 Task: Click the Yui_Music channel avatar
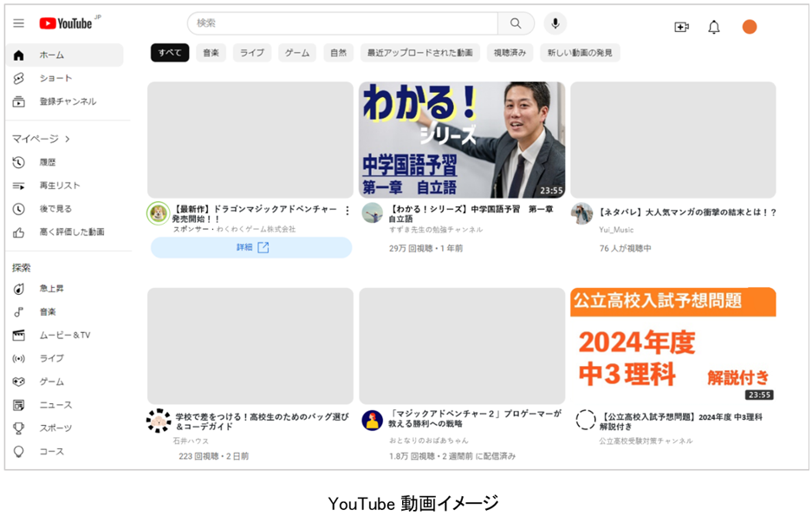pyautogui.click(x=582, y=213)
